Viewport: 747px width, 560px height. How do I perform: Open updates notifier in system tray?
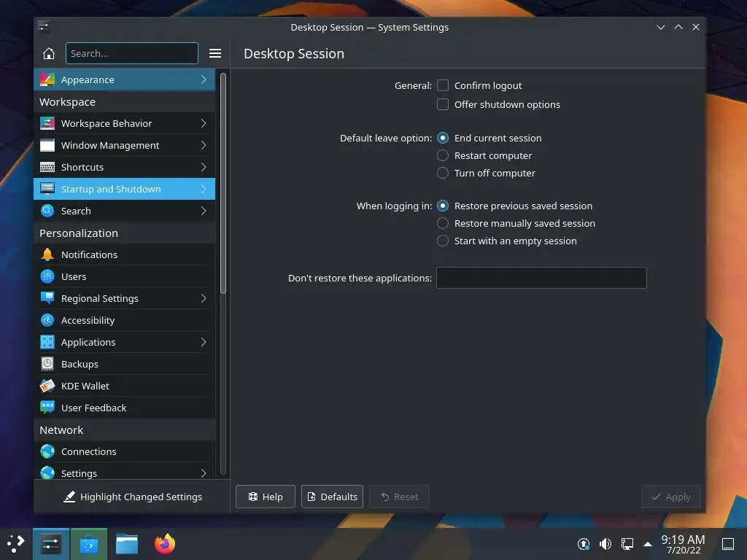(583, 544)
